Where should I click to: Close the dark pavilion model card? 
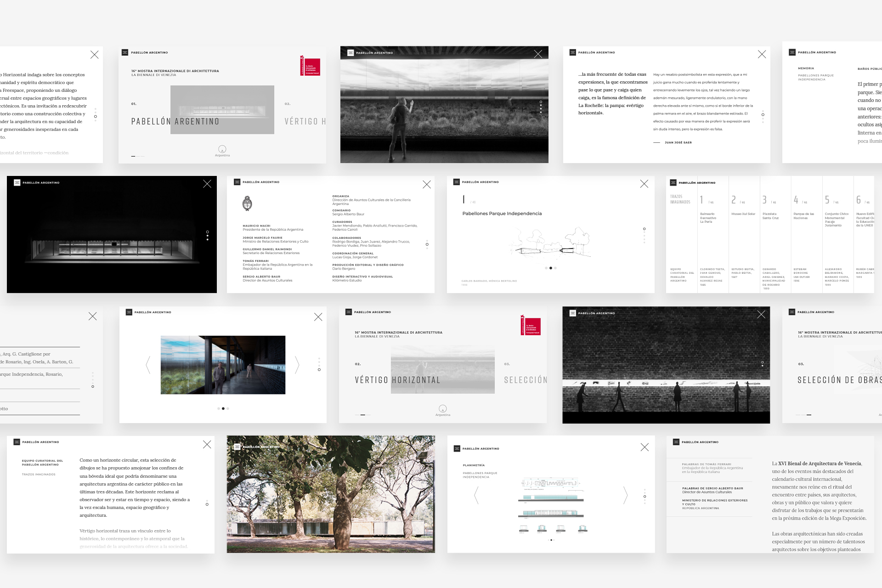click(x=207, y=184)
